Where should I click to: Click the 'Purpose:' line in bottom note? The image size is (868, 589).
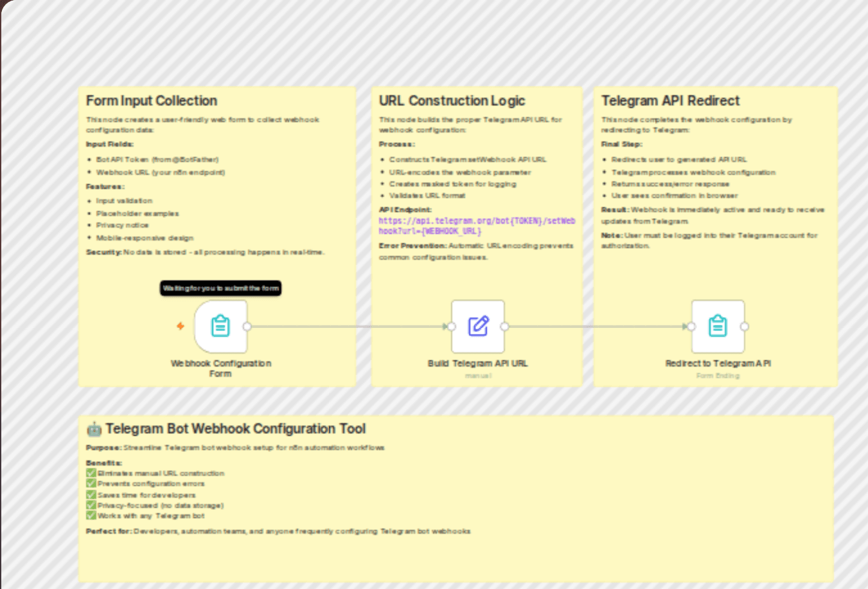(235, 448)
